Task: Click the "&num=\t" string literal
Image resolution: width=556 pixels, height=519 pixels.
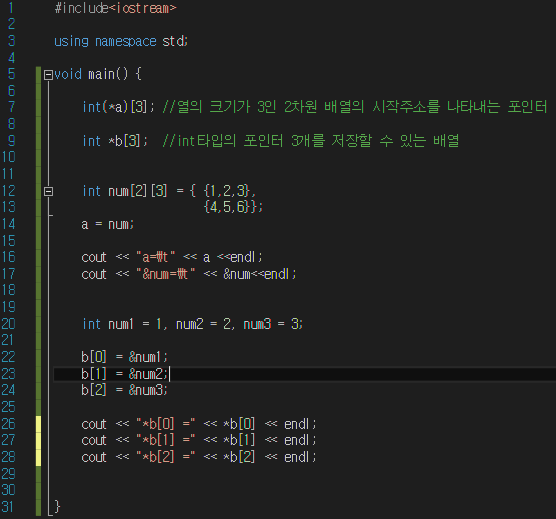Action: click(x=166, y=274)
